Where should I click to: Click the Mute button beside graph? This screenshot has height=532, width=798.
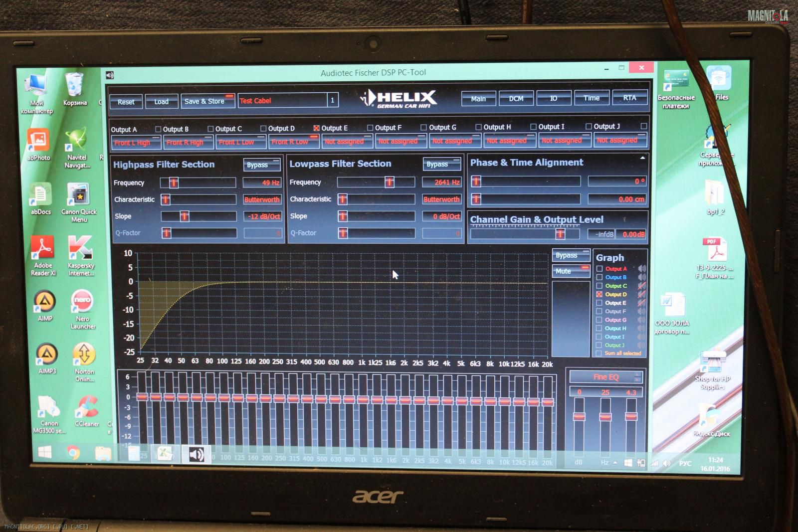point(571,271)
